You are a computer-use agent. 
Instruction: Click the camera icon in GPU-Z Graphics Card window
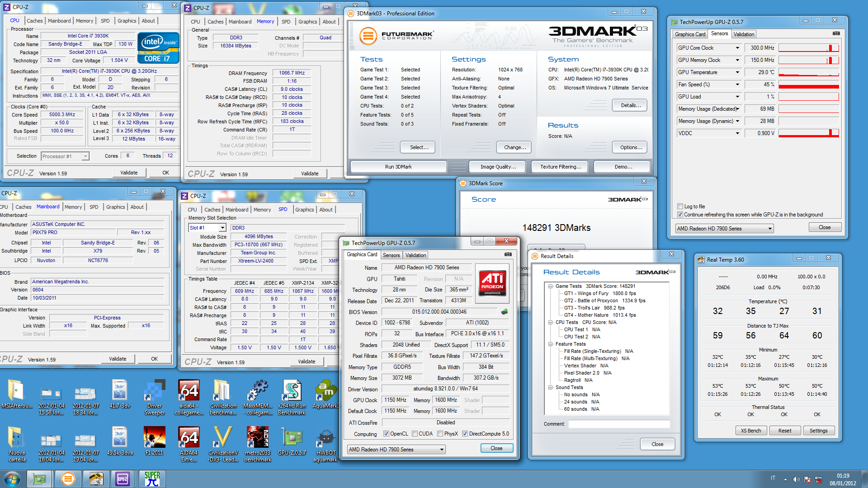508,254
